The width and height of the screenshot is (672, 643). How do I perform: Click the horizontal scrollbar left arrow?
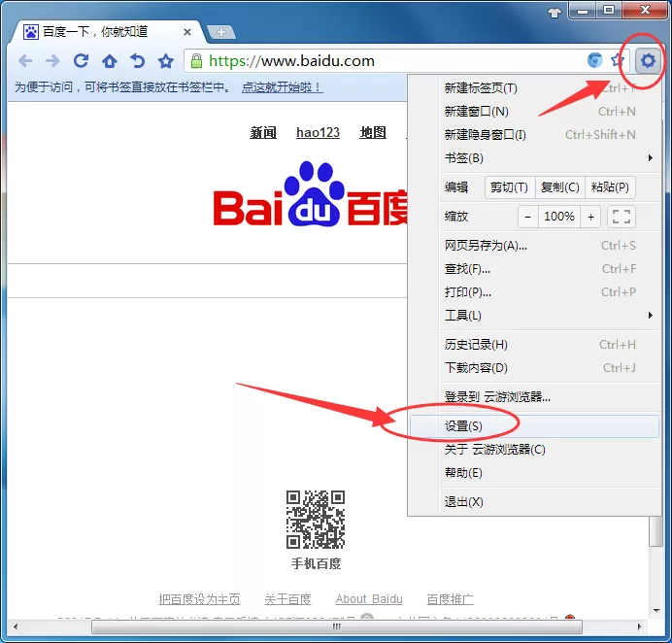tap(16, 626)
